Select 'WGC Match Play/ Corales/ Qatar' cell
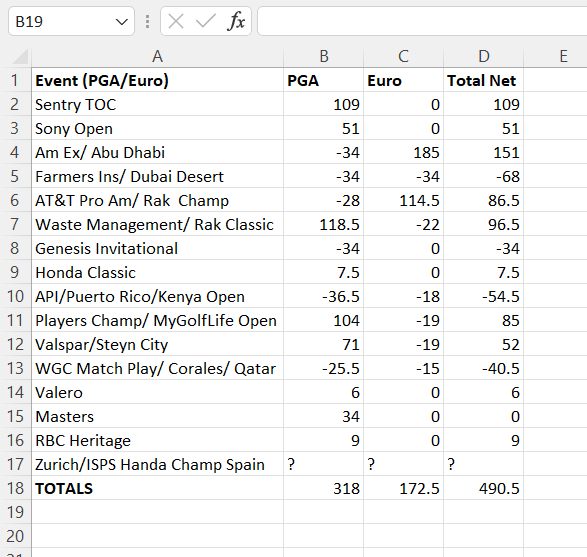587x557 pixels. (x=158, y=368)
